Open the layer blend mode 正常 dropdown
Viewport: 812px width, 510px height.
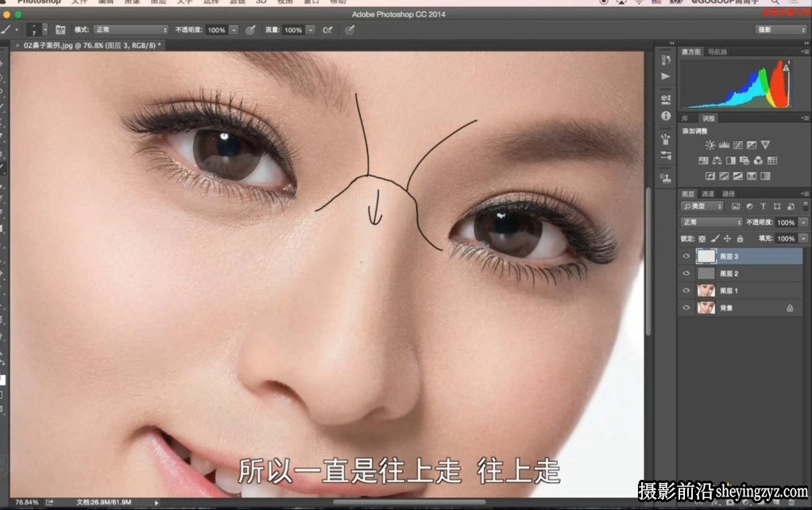coord(712,222)
